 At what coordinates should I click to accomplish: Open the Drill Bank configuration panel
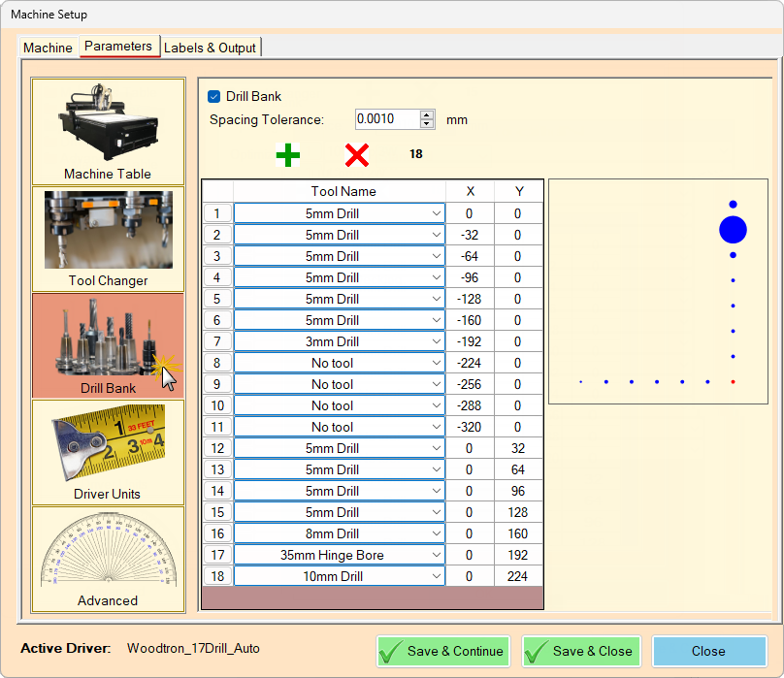pyautogui.click(x=108, y=344)
